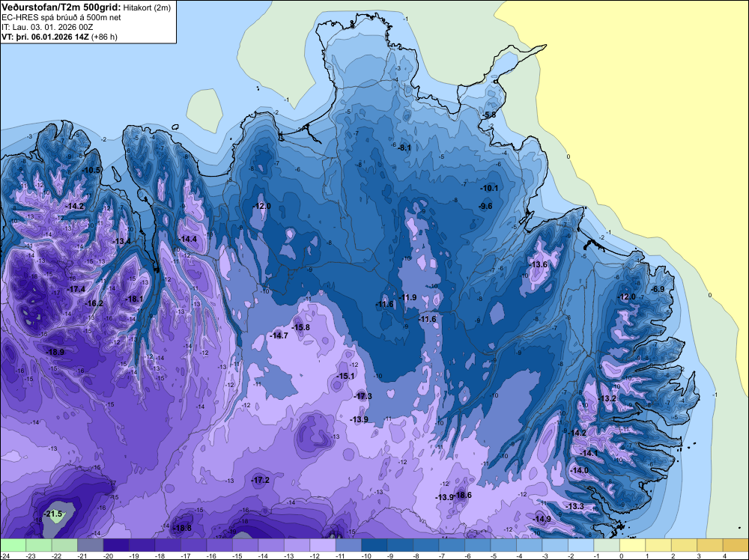
Task: Click the '-14.0' temperature value
Action: click(579, 470)
